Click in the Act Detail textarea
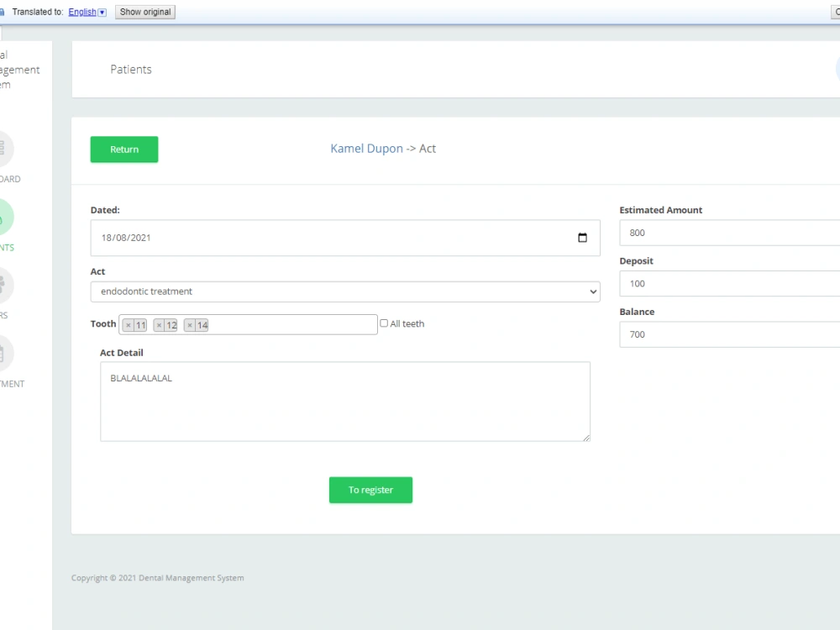The width and height of the screenshot is (840, 630). [x=345, y=402]
